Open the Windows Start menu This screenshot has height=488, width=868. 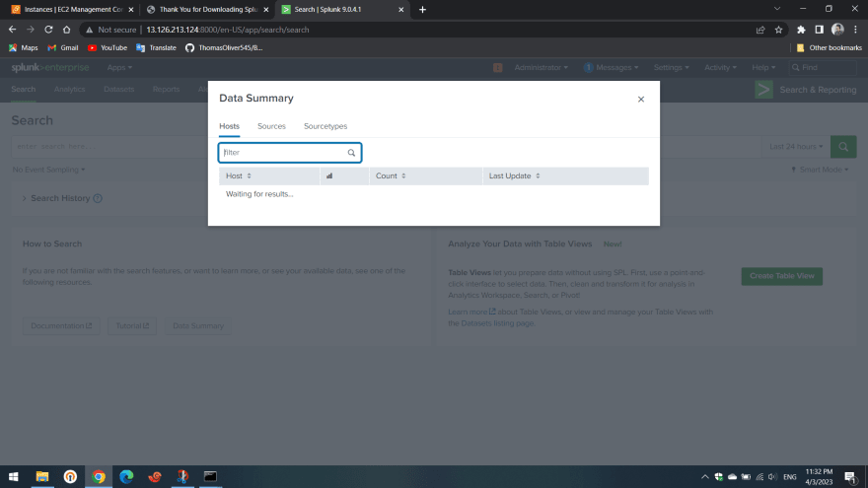(x=14, y=476)
